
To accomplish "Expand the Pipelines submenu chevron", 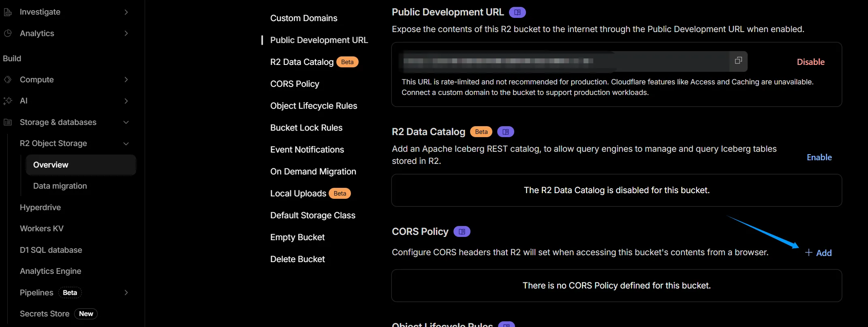I will point(126,293).
